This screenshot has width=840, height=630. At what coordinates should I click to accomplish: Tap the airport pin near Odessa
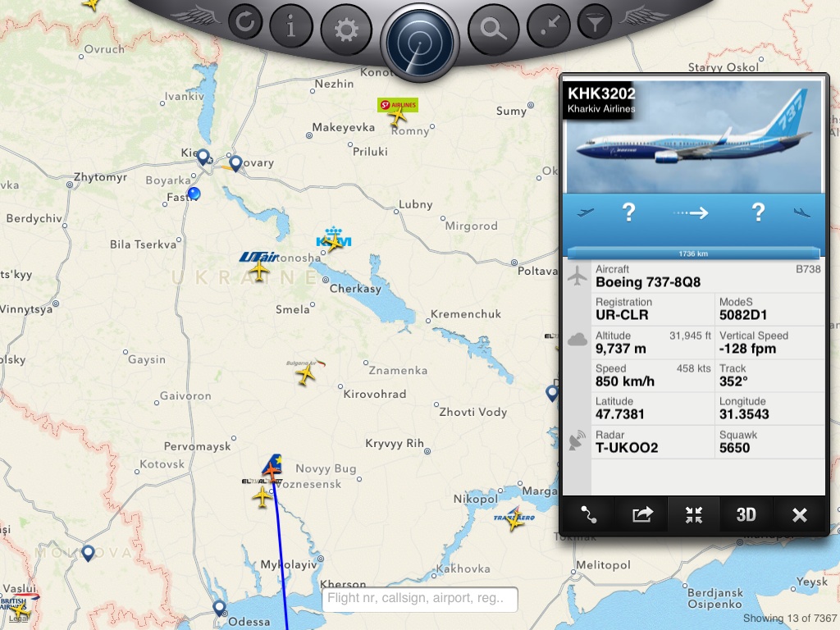click(x=218, y=608)
